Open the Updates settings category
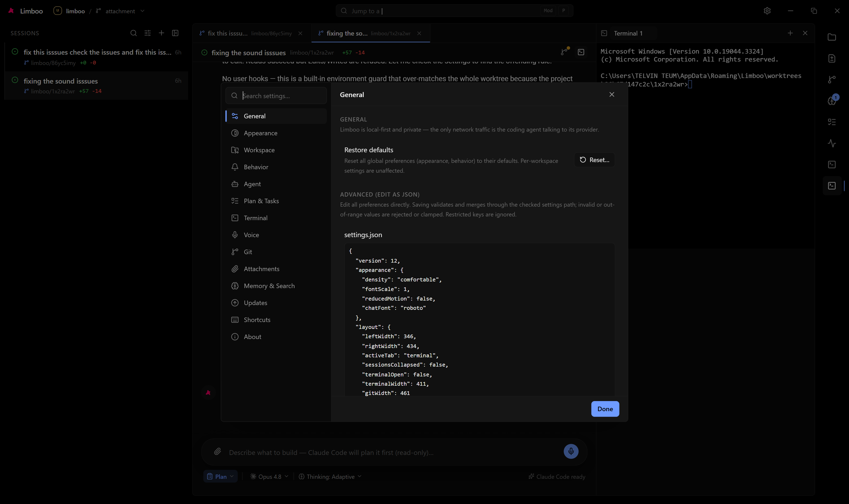This screenshot has width=849, height=504. click(x=276, y=303)
